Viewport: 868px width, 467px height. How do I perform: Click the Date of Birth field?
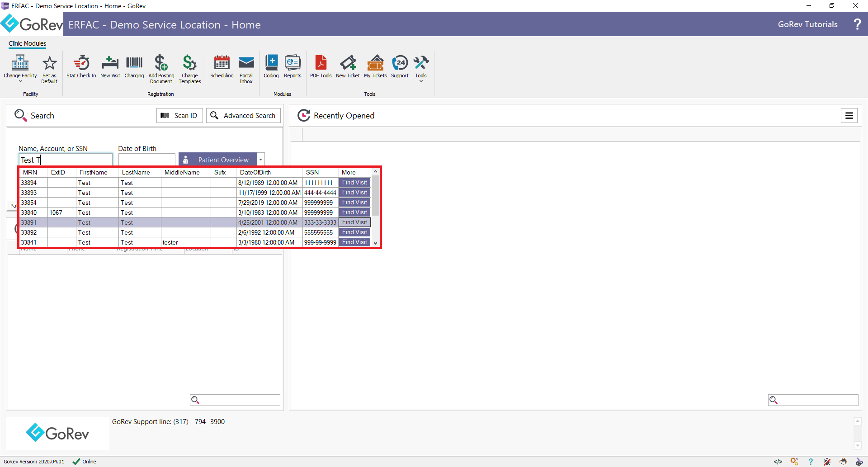pyautogui.click(x=146, y=160)
